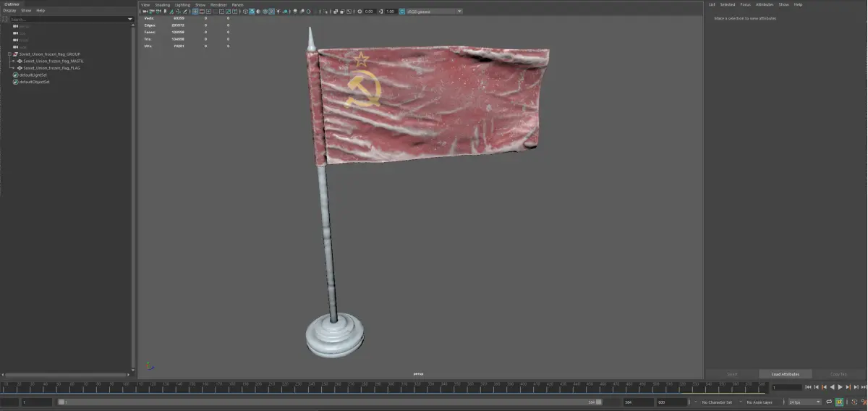Screen dimensions: 868x411
Task: Toggle the auto keyframe icon
Action: pos(839,402)
